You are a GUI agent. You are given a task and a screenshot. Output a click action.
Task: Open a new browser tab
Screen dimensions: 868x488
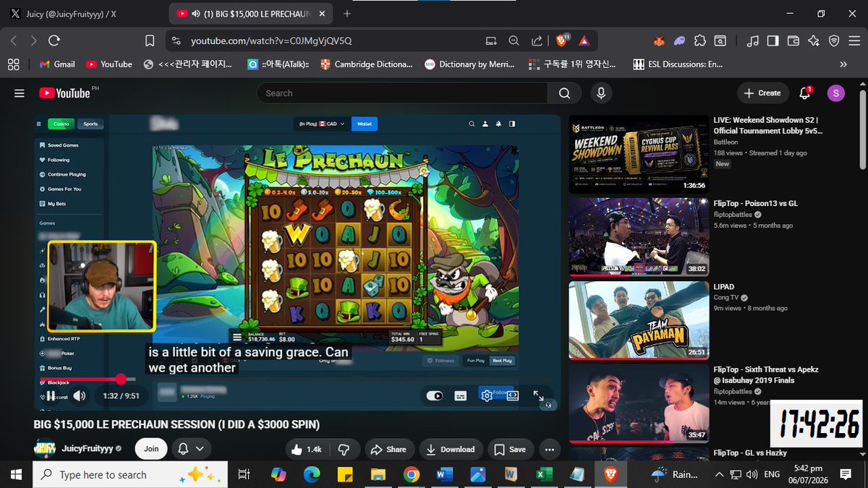pos(347,14)
